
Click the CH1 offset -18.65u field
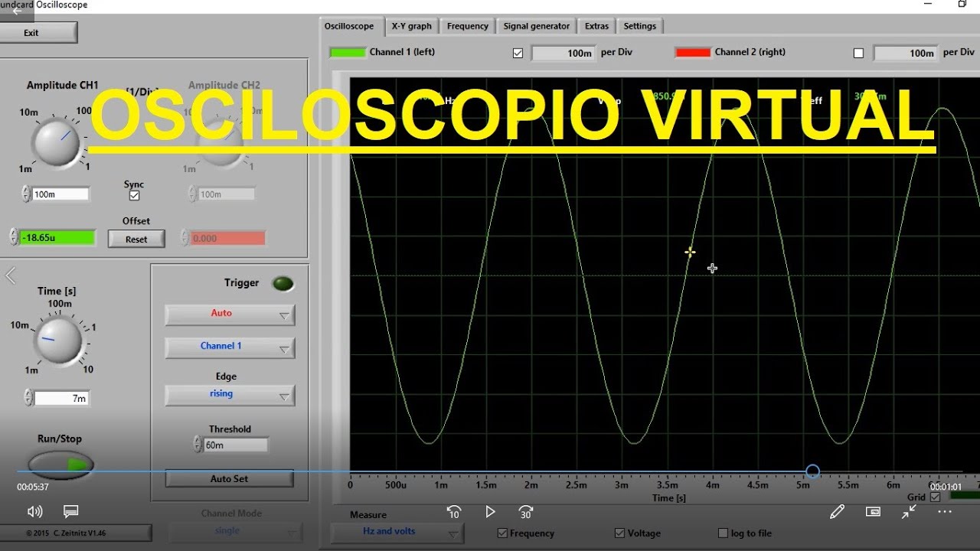(58, 238)
